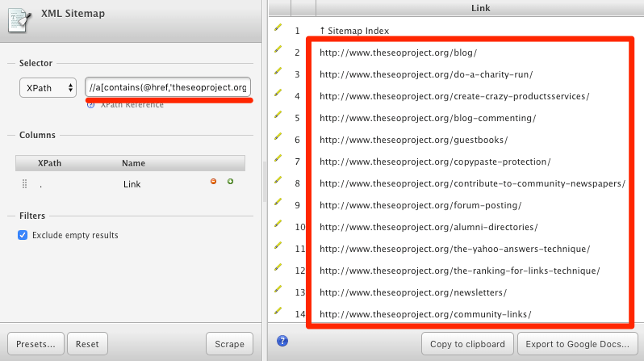Select the alumni-directories link row
Viewport: 644px width, 361px height.
point(429,227)
